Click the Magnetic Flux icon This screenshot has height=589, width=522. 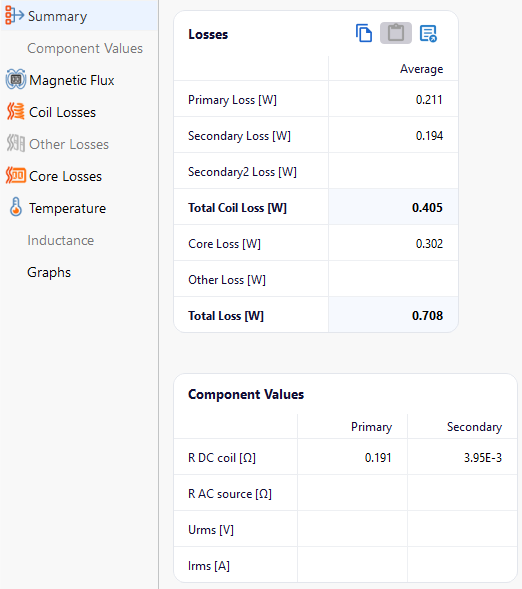click(x=16, y=79)
